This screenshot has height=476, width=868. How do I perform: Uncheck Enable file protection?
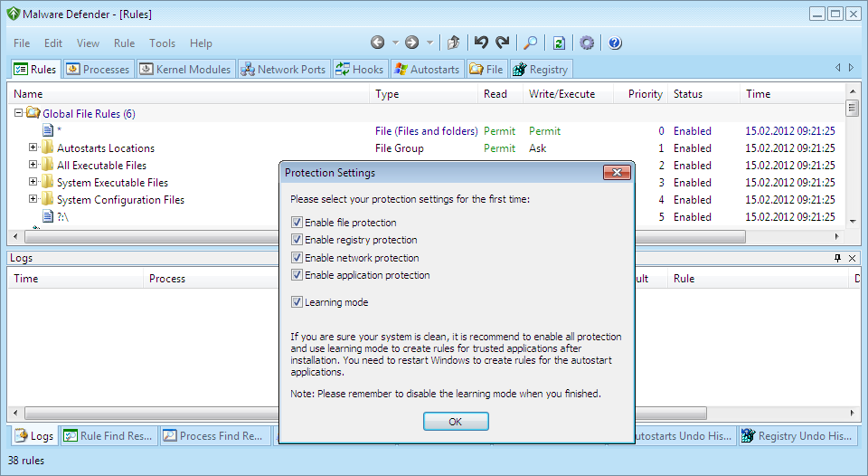coord(297,223)
